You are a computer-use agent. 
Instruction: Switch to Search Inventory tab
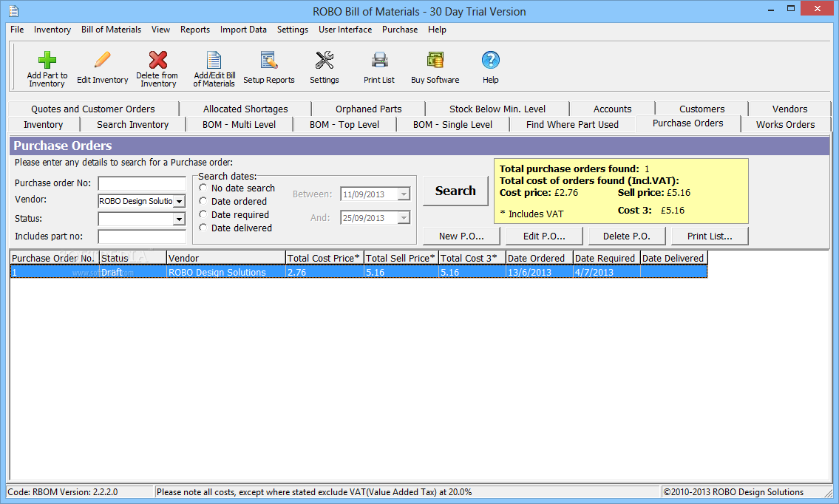pos(133,124)
